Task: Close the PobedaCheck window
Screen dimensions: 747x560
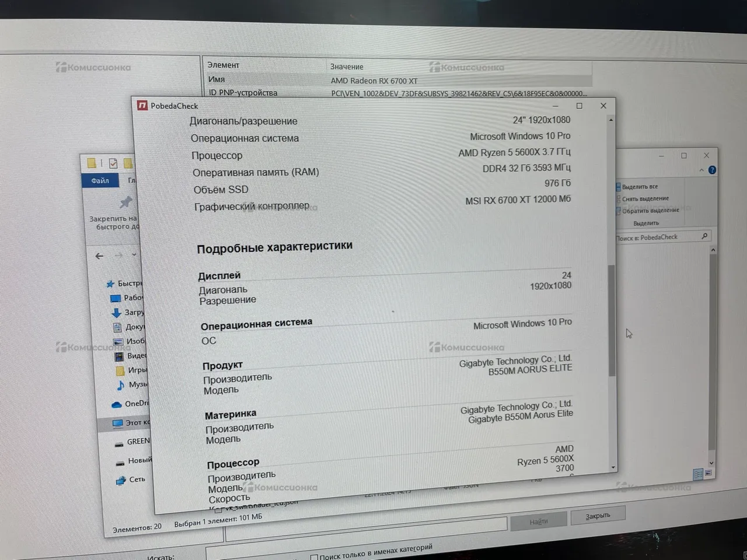Action: tap(603, 106)
